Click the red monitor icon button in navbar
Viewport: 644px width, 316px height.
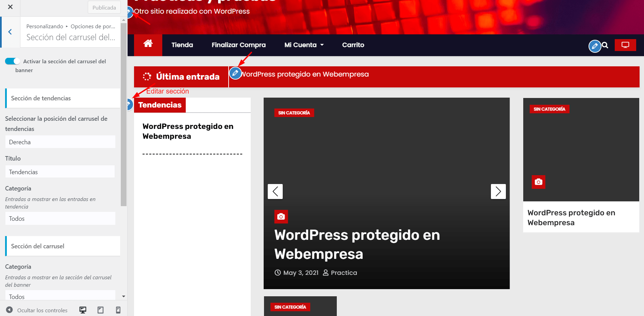[625, 45]
